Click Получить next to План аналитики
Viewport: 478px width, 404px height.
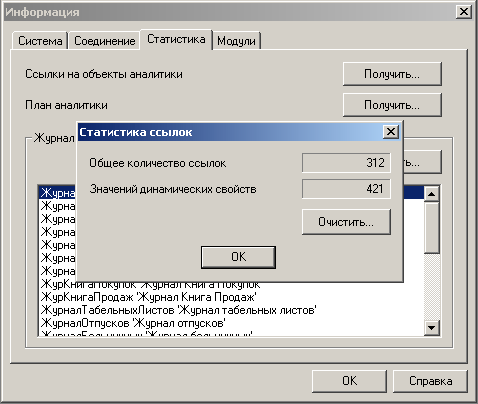pos(392,105)
